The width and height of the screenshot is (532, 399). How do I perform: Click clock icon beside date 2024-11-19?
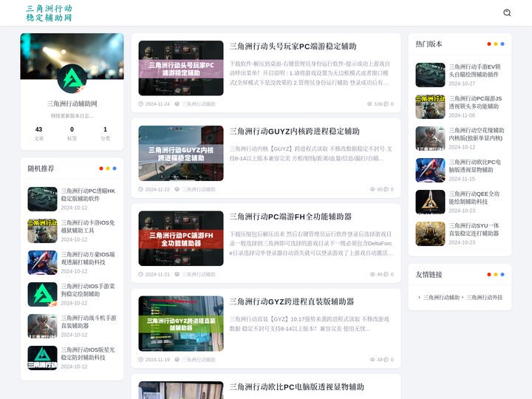(141, 359)
